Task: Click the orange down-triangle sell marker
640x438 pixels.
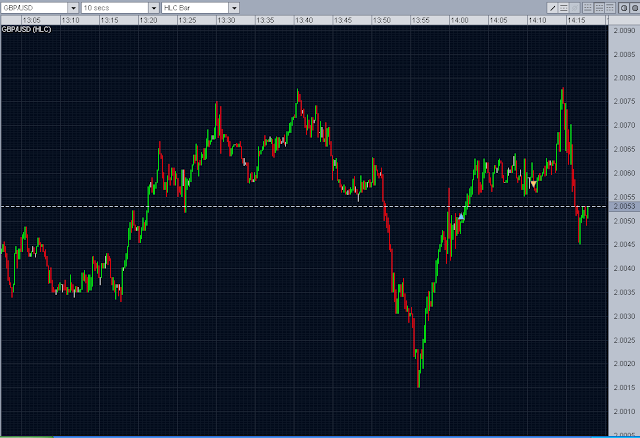Action: pyautogui.click(x=533, y=184)
